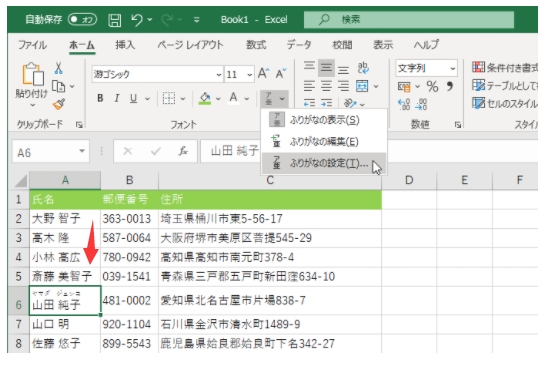Click the Borders icon

tap(169, 99)
